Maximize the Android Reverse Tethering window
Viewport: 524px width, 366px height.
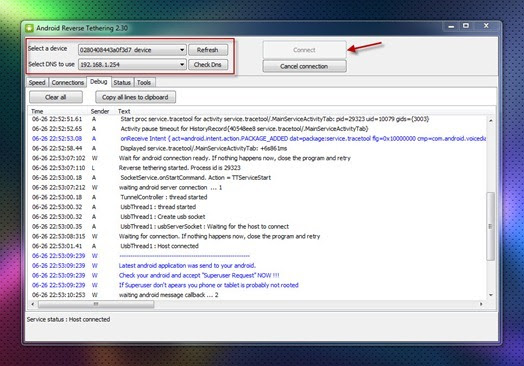click(466, 26)
